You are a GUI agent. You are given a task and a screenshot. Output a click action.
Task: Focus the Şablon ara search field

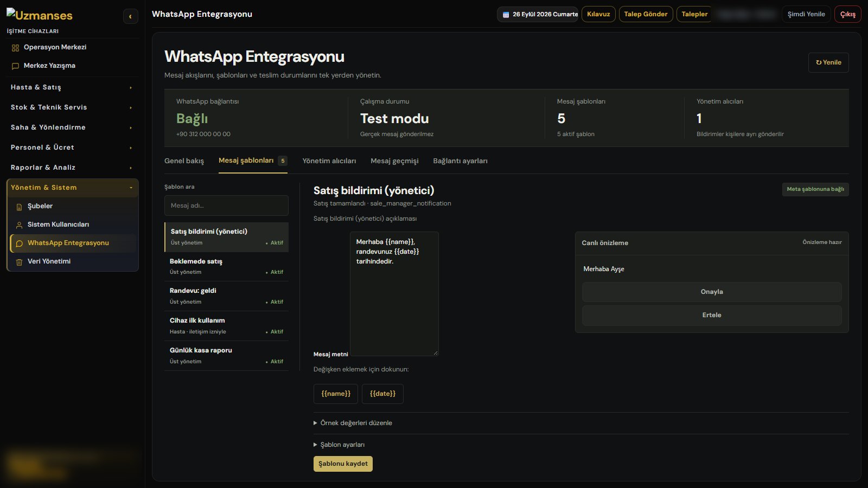point(226,206)
